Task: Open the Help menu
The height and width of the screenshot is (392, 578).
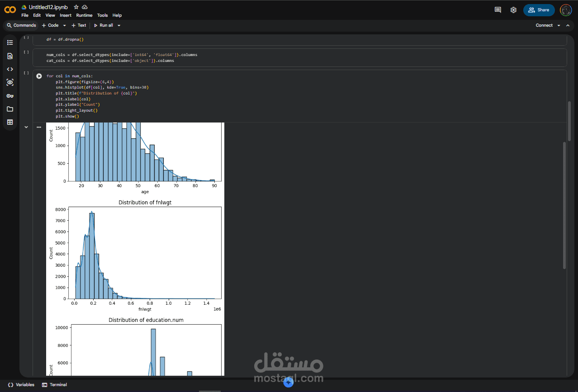Action: pyautogui.click(x=117, y=15)
